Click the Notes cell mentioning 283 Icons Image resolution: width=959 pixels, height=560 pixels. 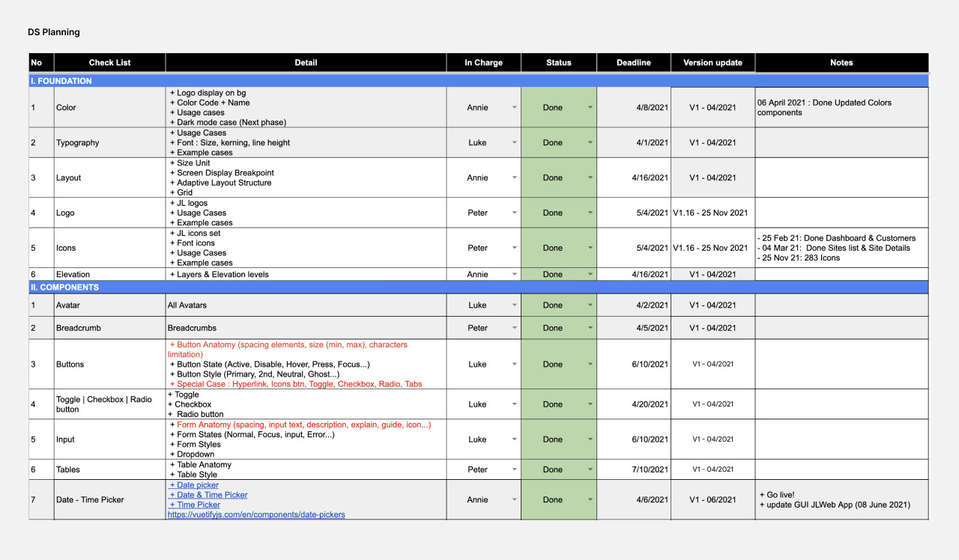coord(841,248)
